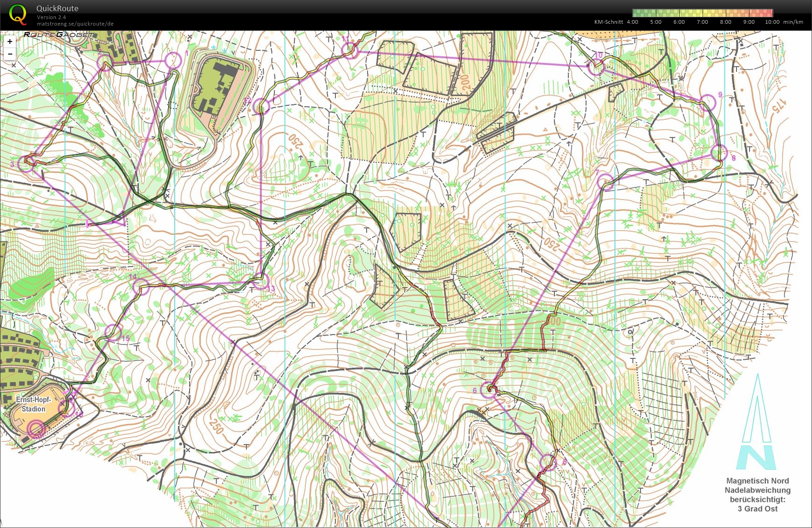Select control circle 6 on the map
This screenshot has height=528, width=812.
click(x=488, y=390)
